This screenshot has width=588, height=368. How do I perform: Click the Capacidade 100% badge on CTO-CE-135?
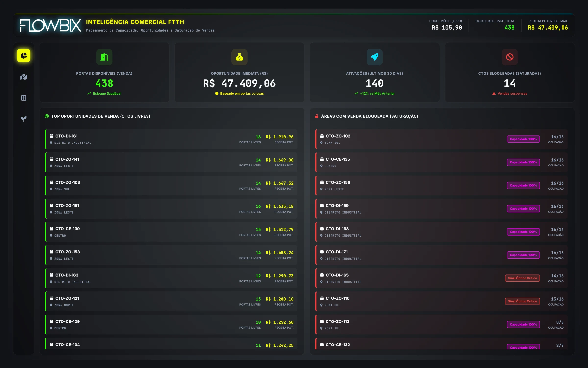(523, 162)
